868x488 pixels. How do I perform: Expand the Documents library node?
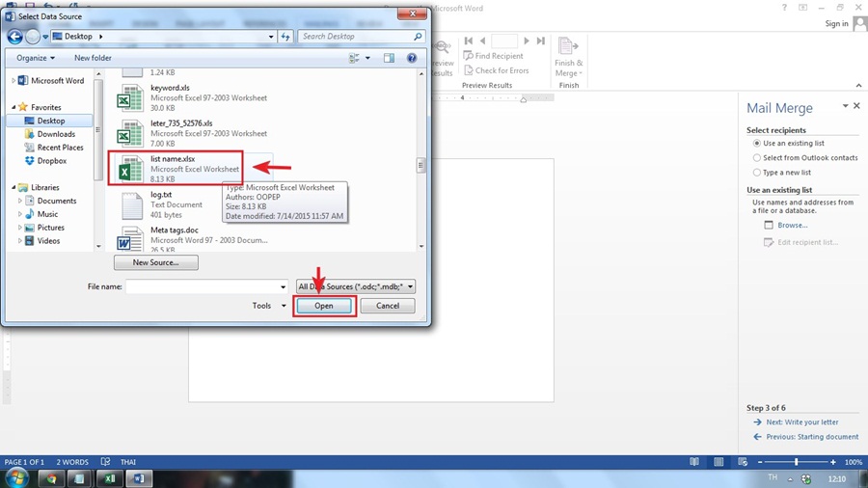20,201
